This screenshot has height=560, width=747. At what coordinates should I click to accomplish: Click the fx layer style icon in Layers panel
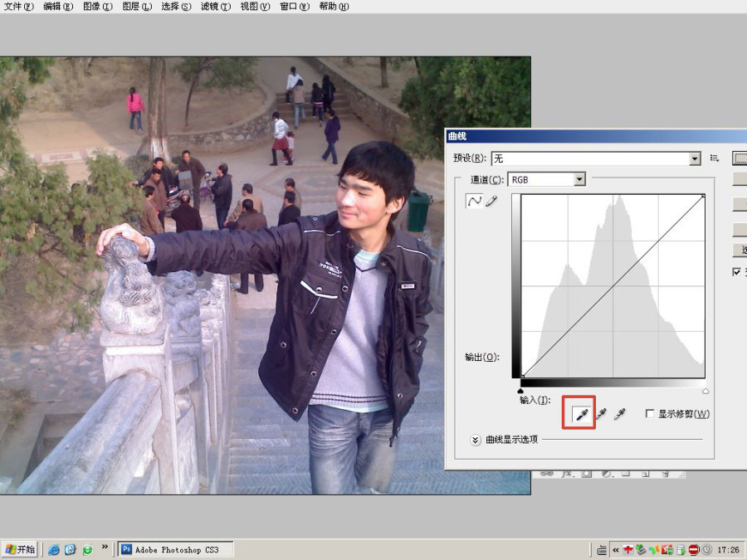[x=566, y=475]
